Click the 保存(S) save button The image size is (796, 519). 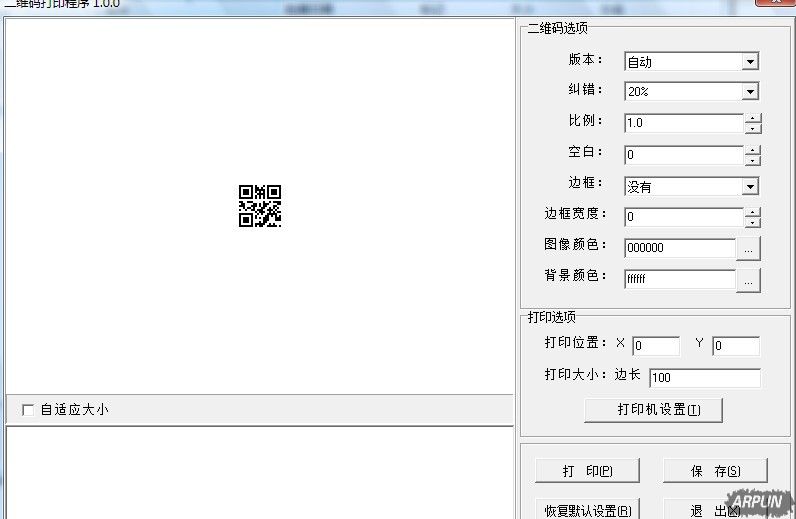point(715,471)
